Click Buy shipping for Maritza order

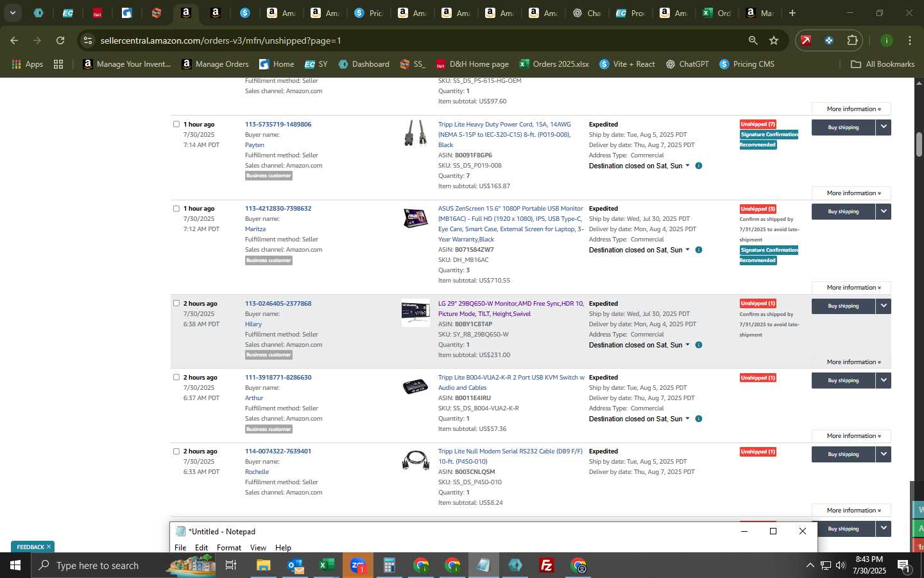[843, 211]
